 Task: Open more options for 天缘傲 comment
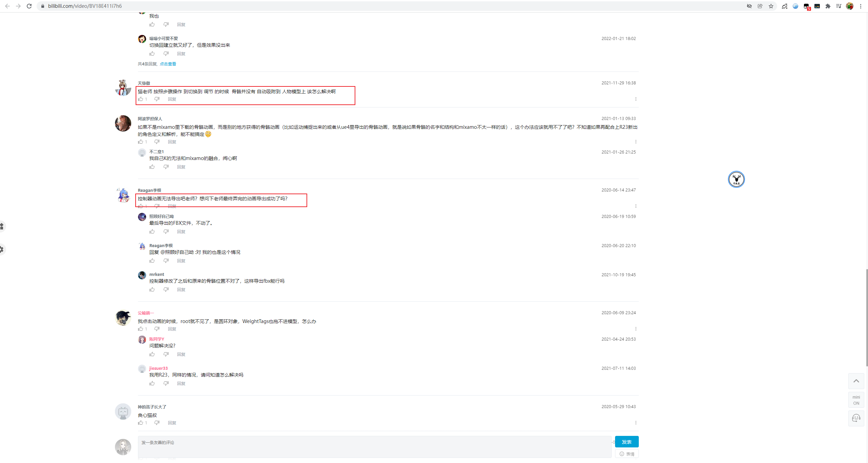636,99
